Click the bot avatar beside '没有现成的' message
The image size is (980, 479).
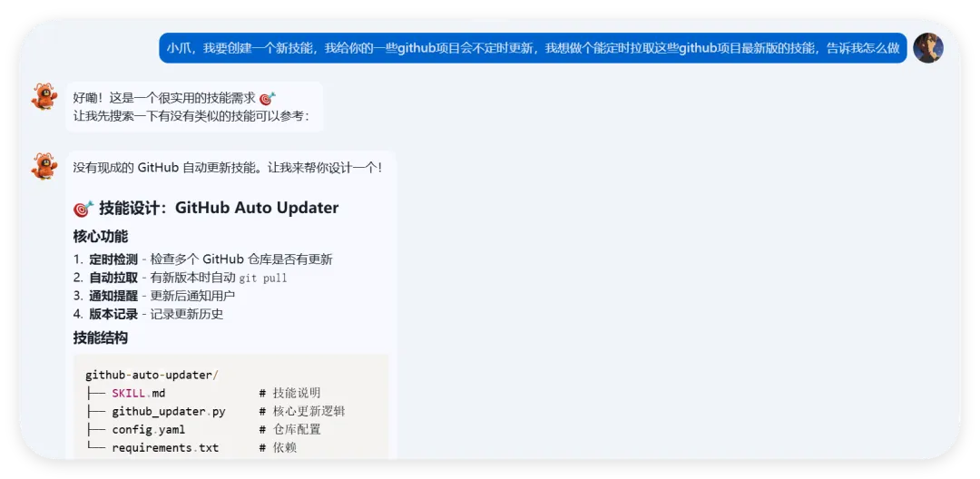pos(44,166)
